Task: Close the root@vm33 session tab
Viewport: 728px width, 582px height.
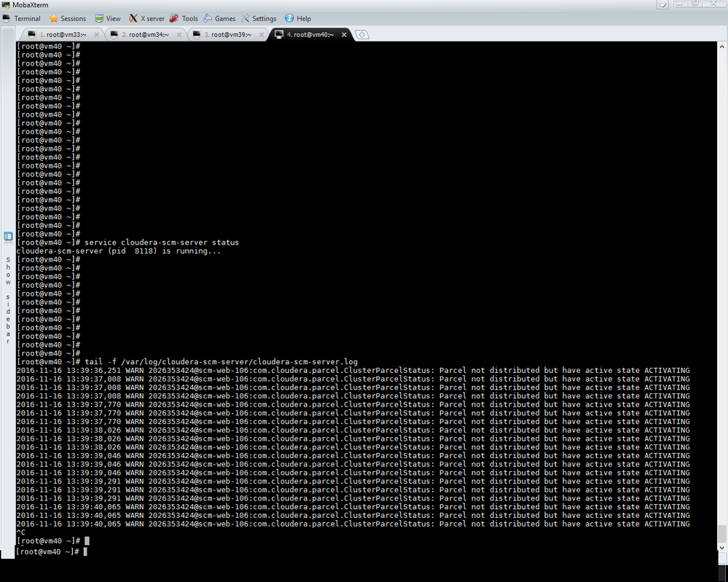Action: point(95,34)
